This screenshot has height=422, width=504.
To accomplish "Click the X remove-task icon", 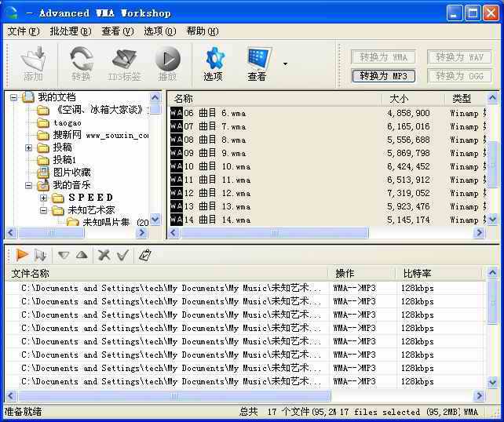I will point(103,255).
